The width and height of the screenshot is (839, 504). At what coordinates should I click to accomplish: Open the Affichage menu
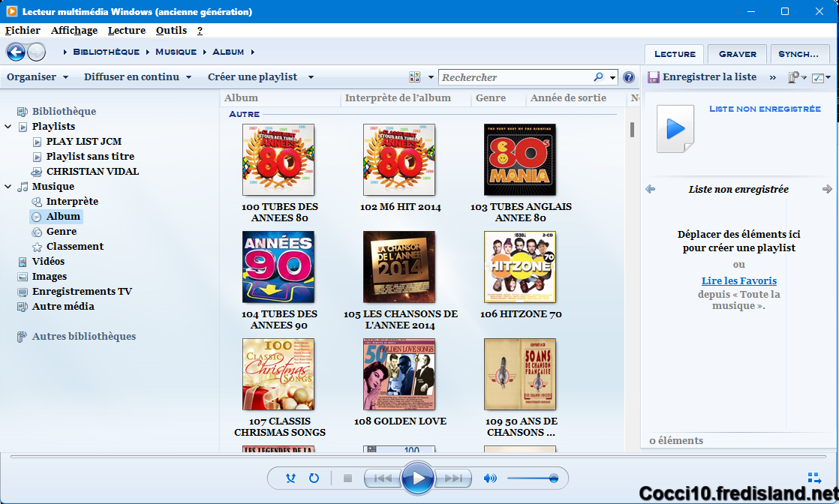tap(74, 31)
